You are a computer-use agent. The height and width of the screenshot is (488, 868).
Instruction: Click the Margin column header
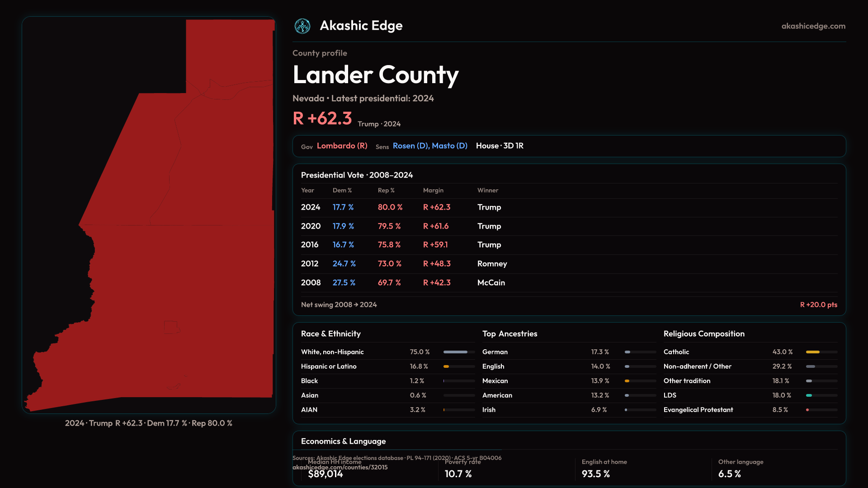pyautogui.click(x=433, y=191)
